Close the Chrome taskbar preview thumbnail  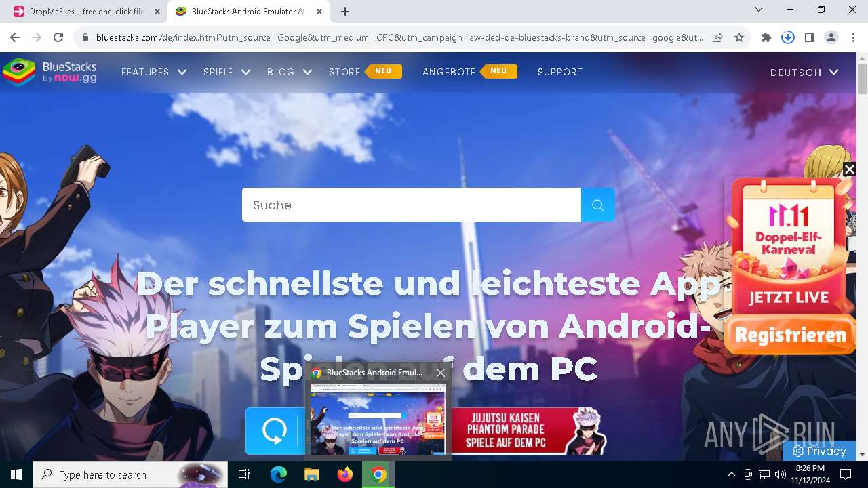[441, 372]
